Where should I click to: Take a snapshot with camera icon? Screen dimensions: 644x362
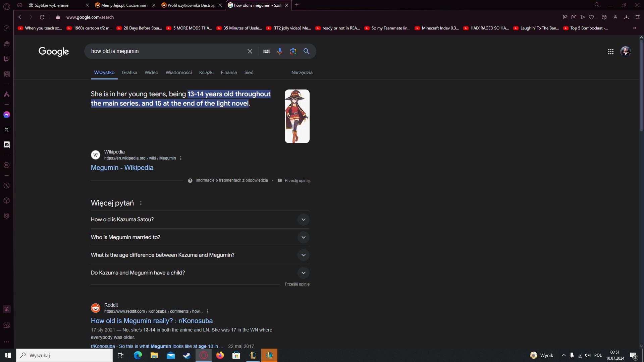click(x=574, y=17)
